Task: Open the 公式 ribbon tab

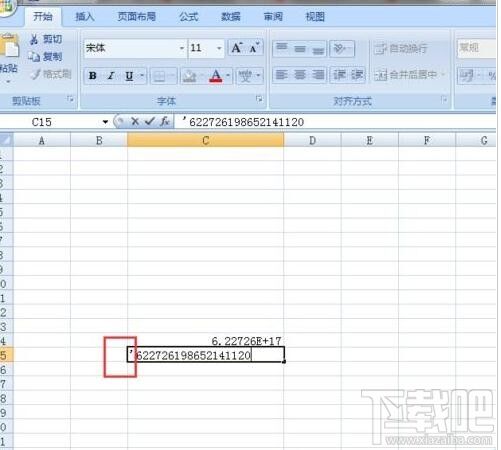Action: 189,17
